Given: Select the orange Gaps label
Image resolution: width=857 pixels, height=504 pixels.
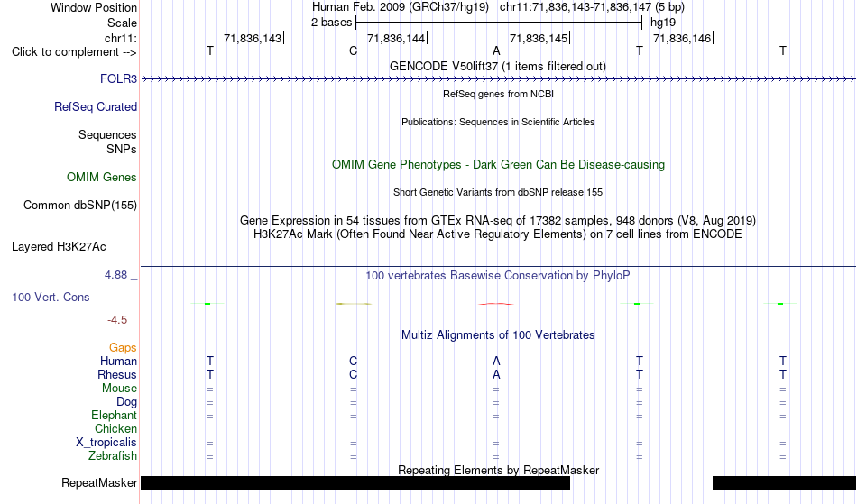Looking at the screenshot, I should (x=123, y=347).
